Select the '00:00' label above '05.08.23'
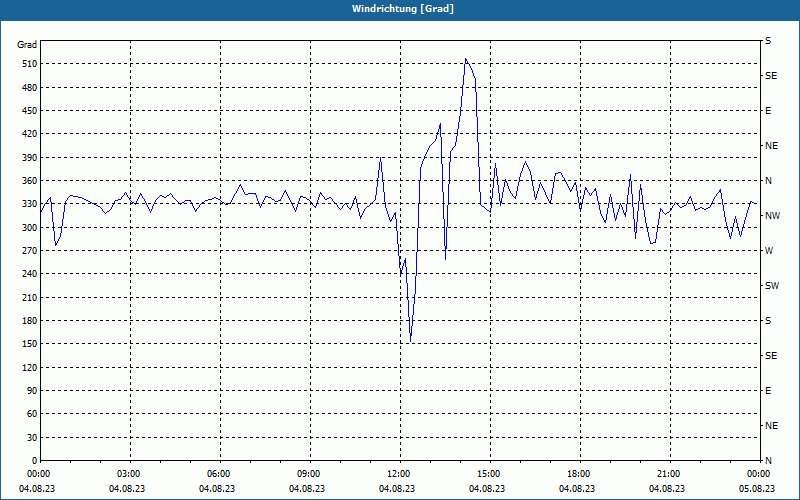 coord(759,474)
